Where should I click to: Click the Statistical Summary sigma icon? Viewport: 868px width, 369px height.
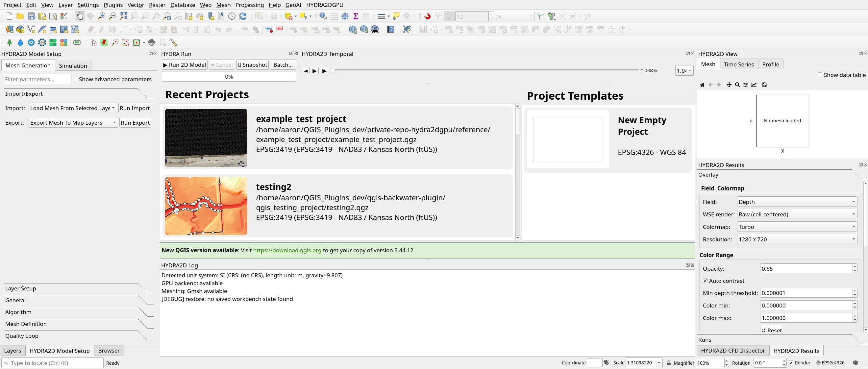356,16
